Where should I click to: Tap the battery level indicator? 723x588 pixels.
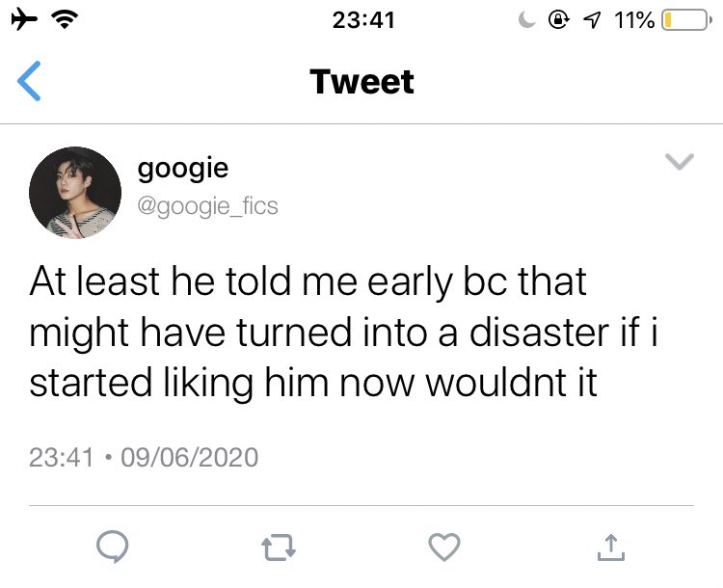pos(685,20)
